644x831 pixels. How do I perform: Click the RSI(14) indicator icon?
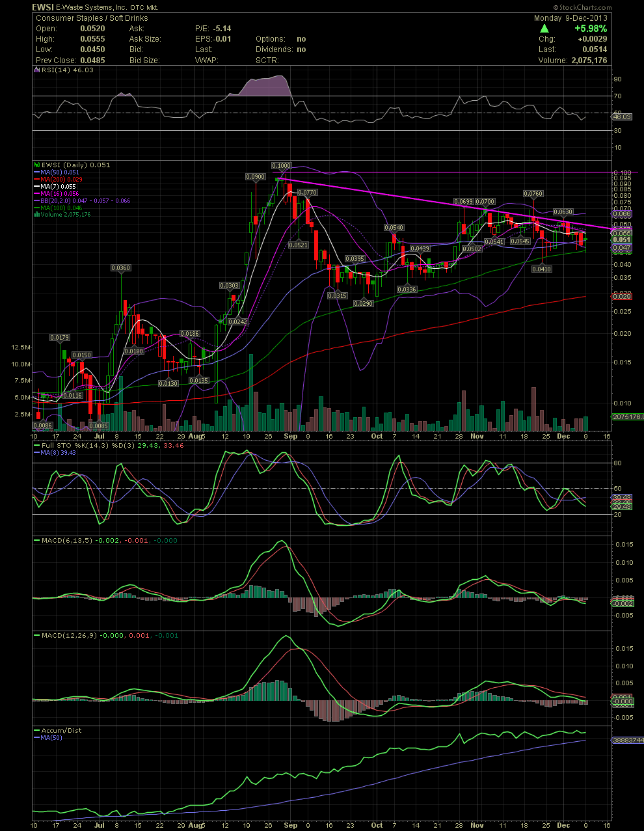pyautogui.click(x=37, y=70)
